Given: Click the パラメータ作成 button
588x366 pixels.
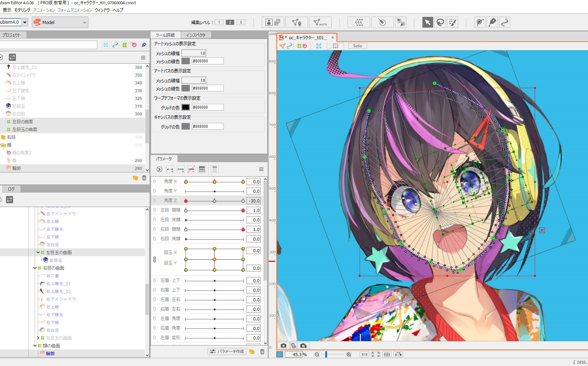Looking at the screenshot, I should 227,352.
